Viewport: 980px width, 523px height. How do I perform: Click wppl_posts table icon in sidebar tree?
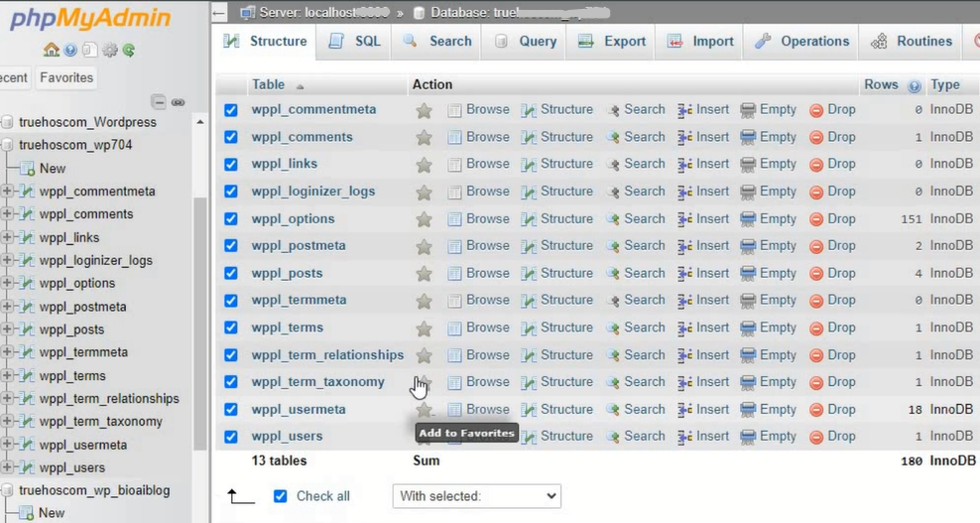pyautogui.click(x=27, y=329)
